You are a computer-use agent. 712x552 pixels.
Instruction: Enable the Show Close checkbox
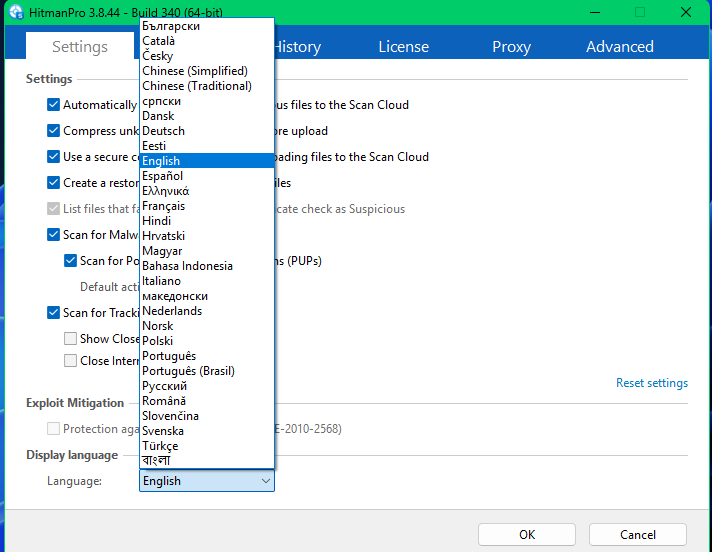[70, 339]
